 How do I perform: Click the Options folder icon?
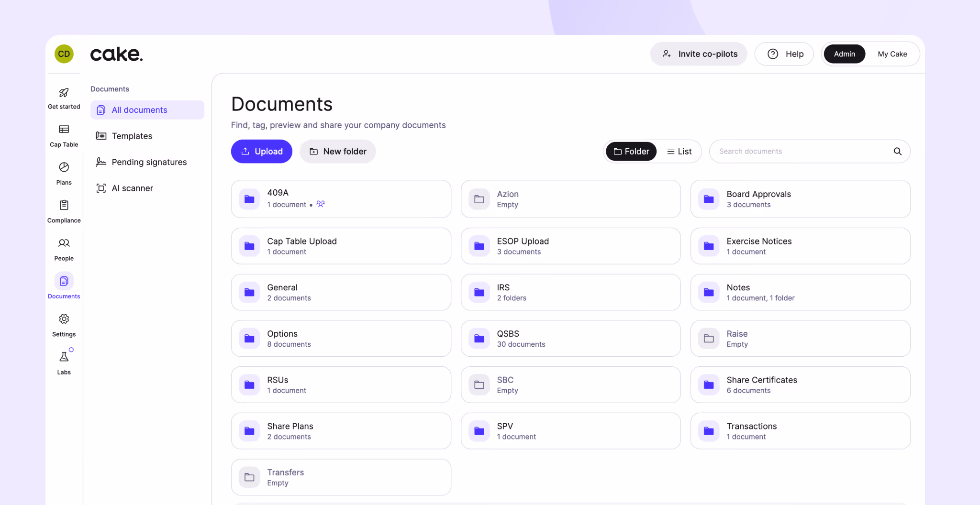249,339
